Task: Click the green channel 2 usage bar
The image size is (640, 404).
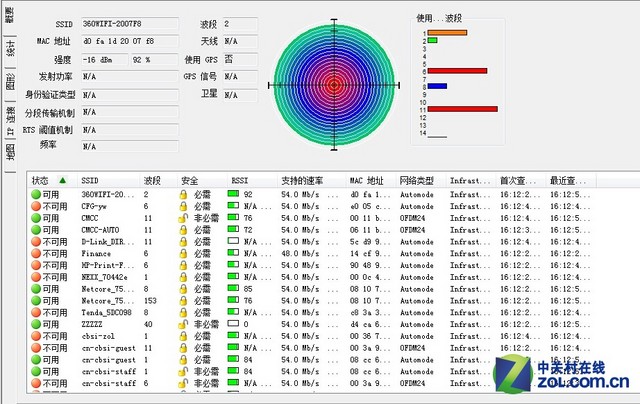Action: 432,40
